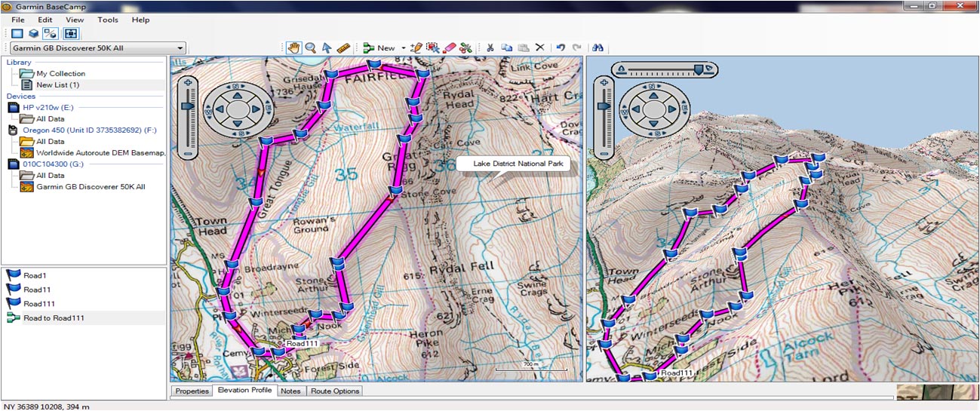Click the Redo arrow
The height and width of the screenshot is (411, 980).
[577, 48]
